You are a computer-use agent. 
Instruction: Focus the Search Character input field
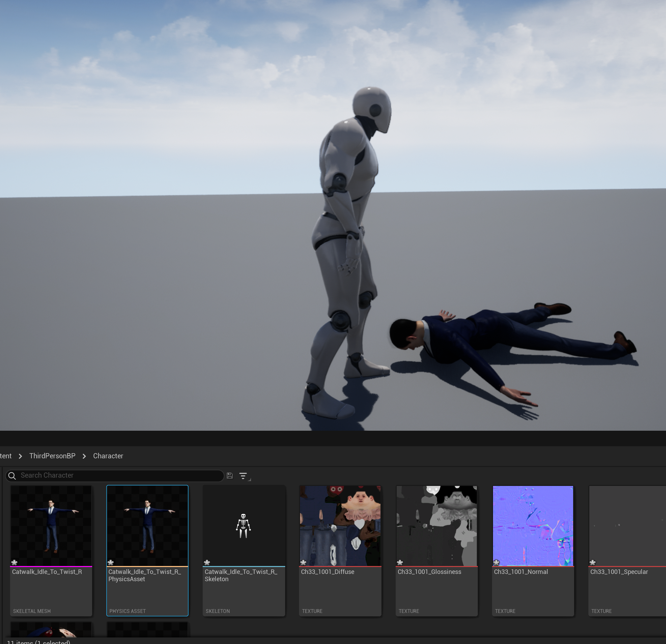pyautogui.click(x=117, y=476)
